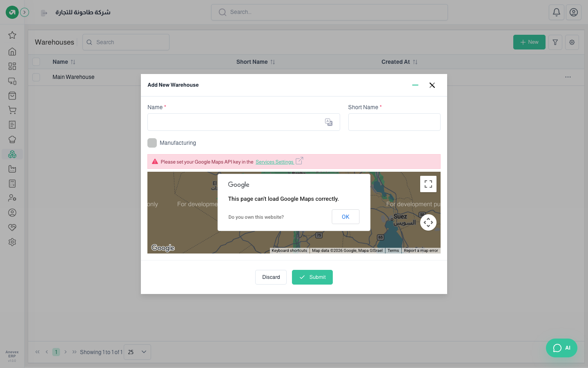
Task: Open the calculator icon in sidebar
Action: pos(12,184)
